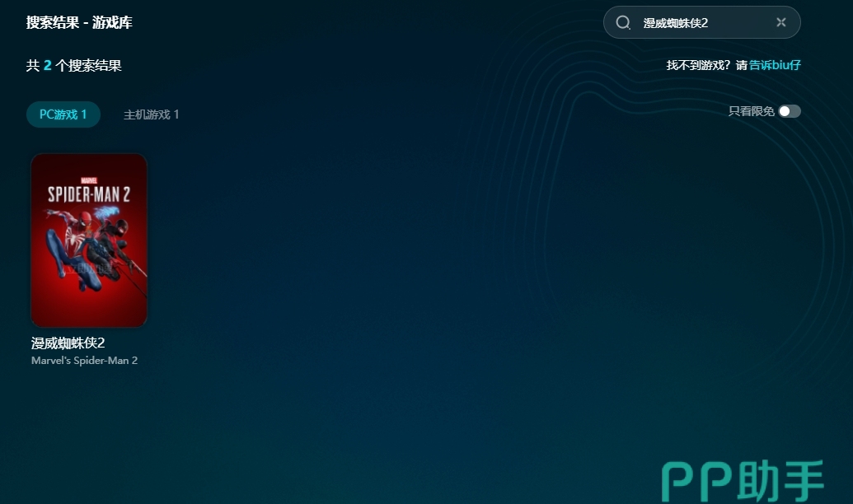The width and height of the screenshot is (853, 504).
Task: Click the 共 2 个搜索结果 count text
Action: 73,66
